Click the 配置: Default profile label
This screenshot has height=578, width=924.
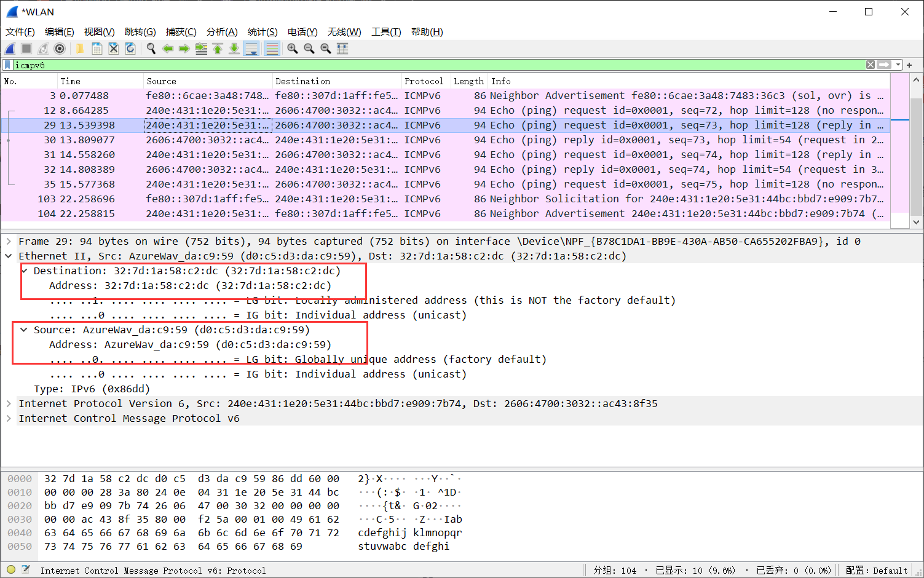click(x=877, y=571)
